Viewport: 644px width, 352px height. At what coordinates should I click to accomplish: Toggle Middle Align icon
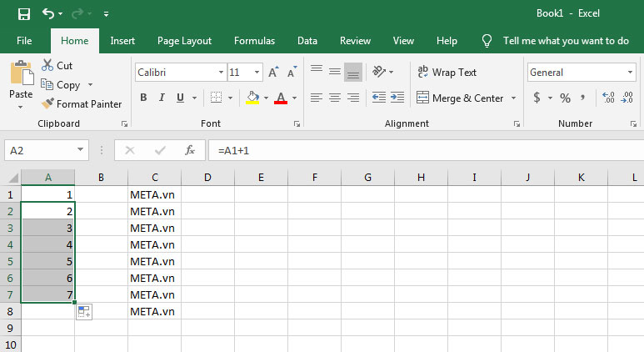pyautogui.click(x=335, y=72)
